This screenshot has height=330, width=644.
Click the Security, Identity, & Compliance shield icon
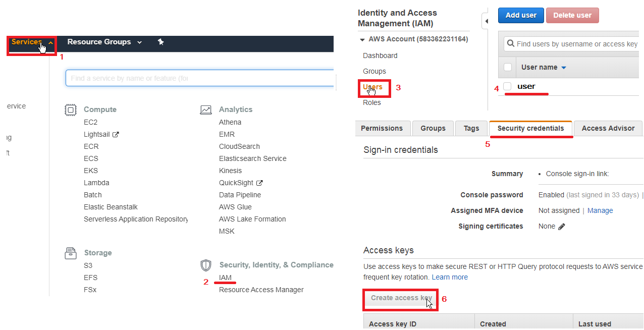point(206,265)
